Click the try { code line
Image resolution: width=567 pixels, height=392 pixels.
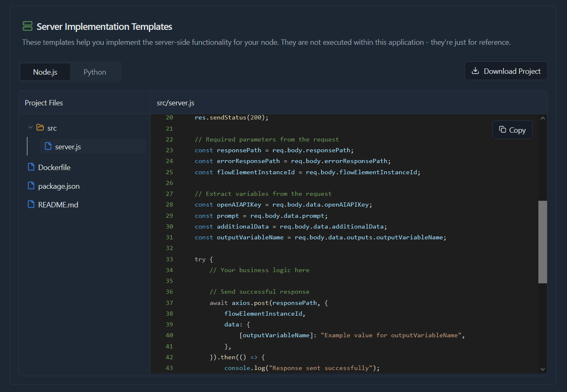[204, 259]
